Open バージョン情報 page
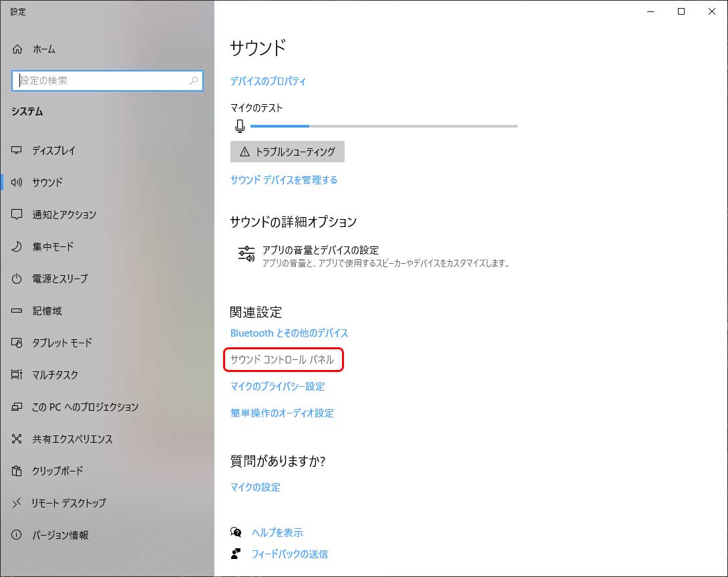The height and width of the screenshot is (577, 728). pyautogui.click(x=60, y=535)
